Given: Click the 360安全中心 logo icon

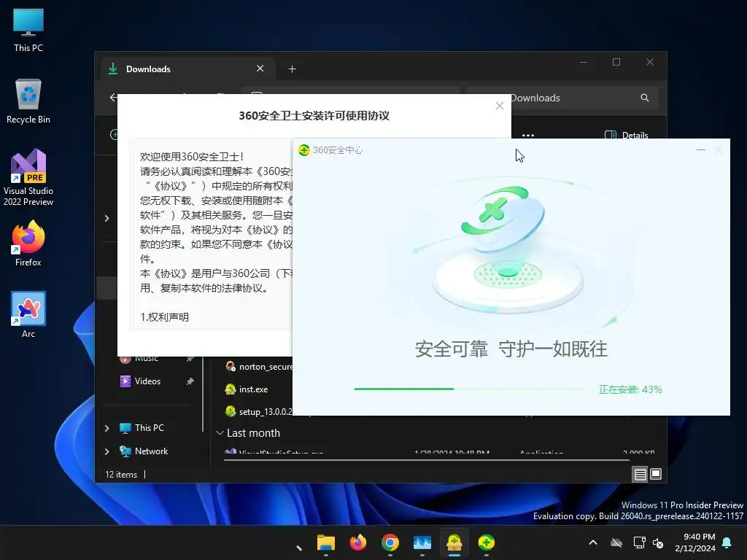Looking at the screenshot, I should (x=304, y=150).
